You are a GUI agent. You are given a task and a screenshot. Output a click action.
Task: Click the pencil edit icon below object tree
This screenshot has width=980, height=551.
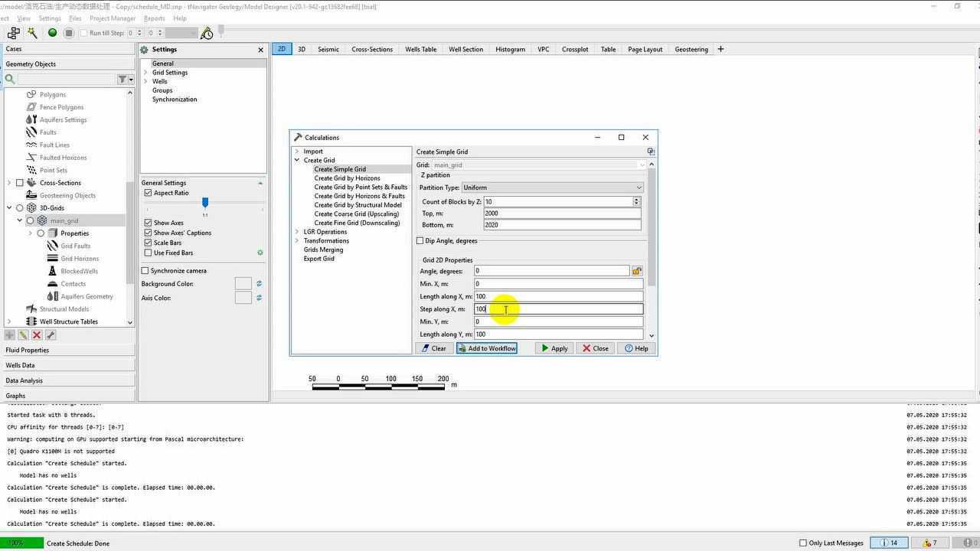23,335
